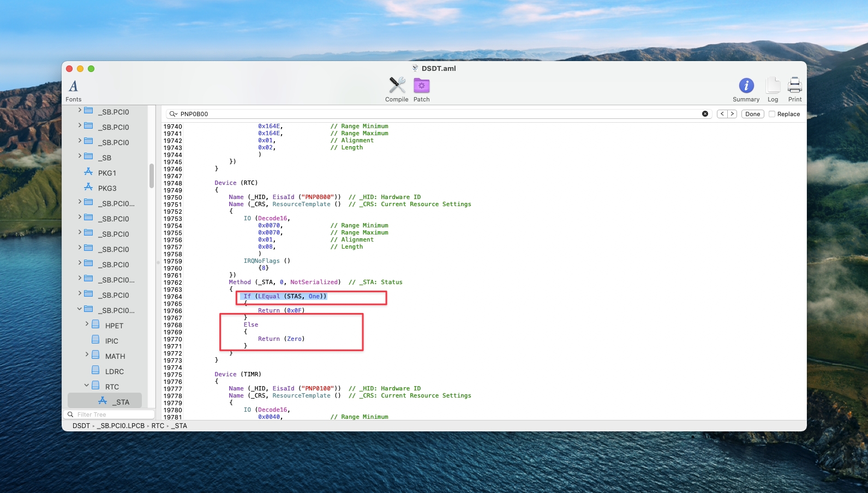Clear the PNP0B00 search text
Screen dimensions: 868x493
705,114
